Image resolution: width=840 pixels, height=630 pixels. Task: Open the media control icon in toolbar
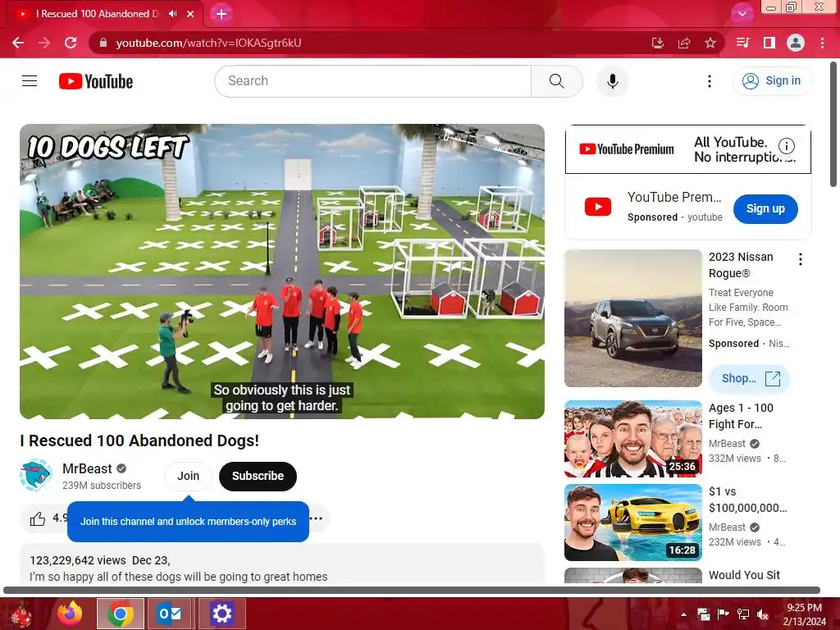click(742, 43)
